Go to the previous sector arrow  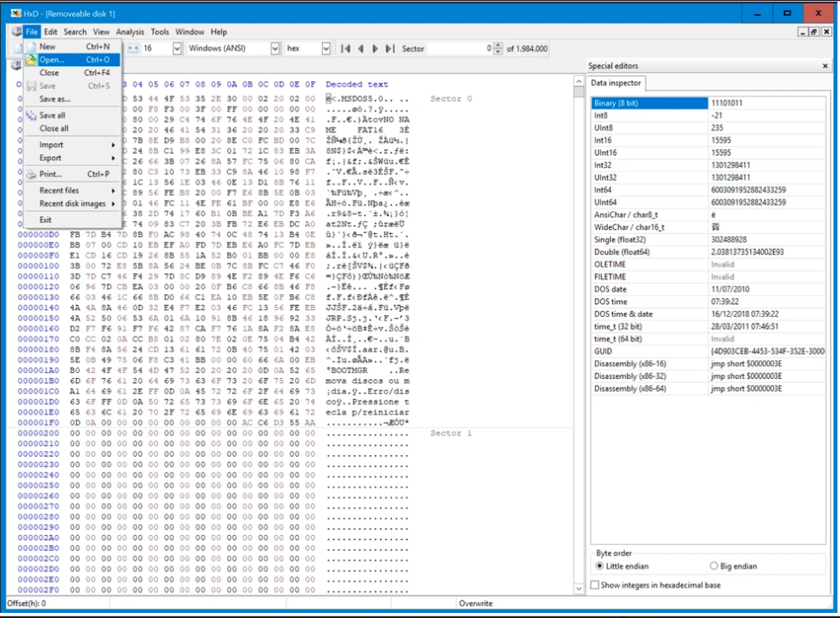click(360, 49)
